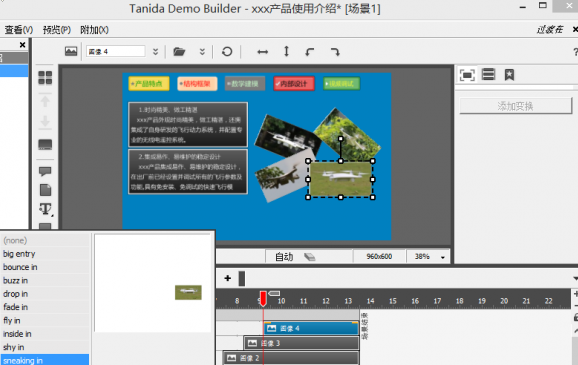Click the plus button above timeline
This screenshot has width=578, height=365.
click(x=227, y=278)
